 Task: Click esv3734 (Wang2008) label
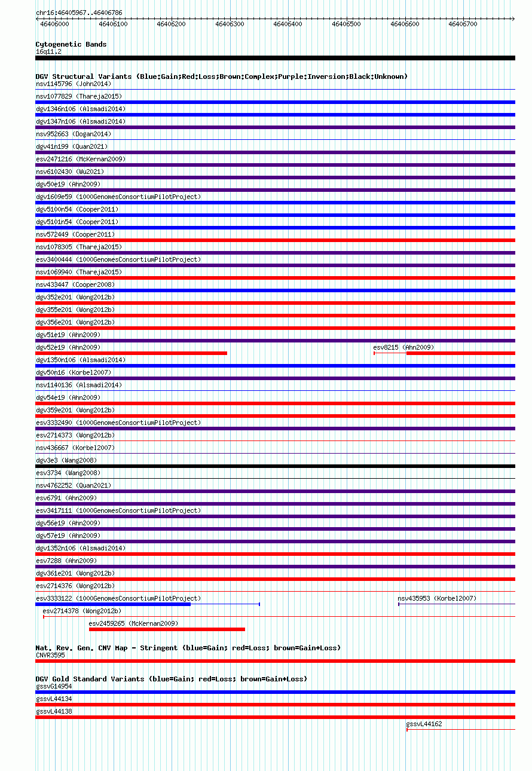[x=68, y=473]
